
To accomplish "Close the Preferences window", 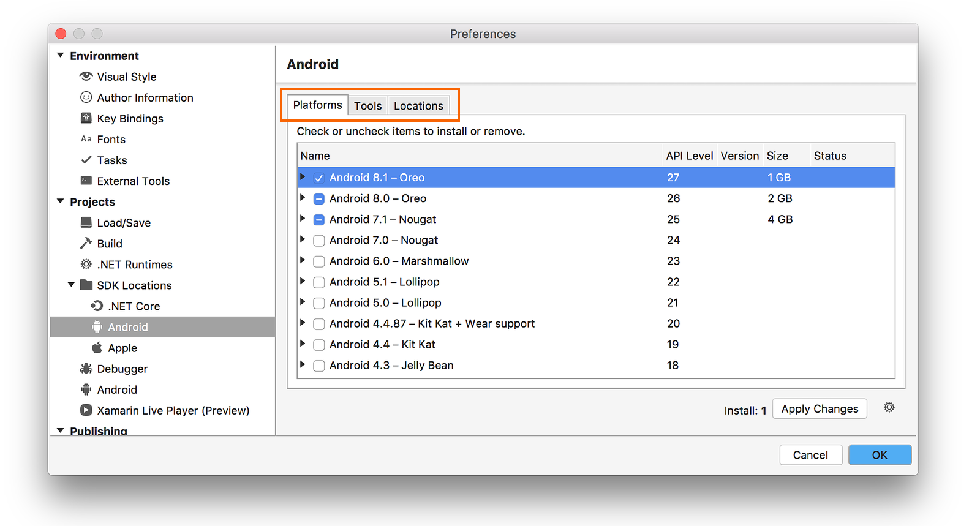I will coord(61,33).
